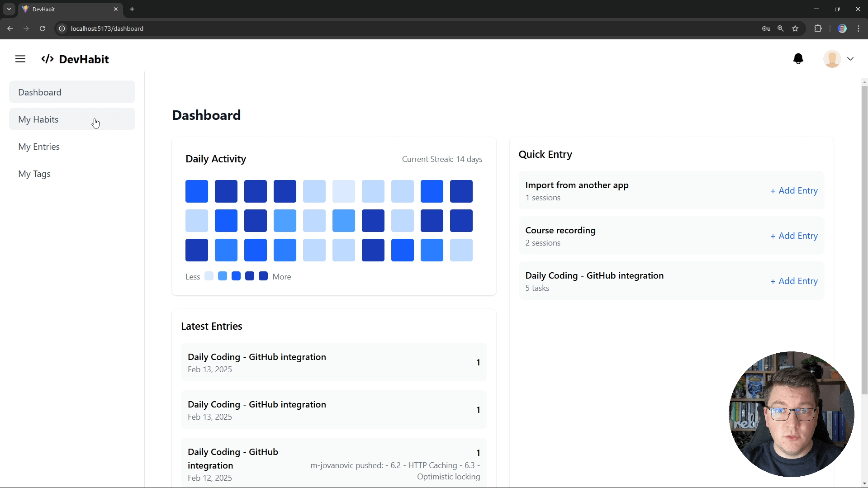The height and width of the screenshot is (488, 868).
Task: Open My Entries from the sidebar
Action: tap(39, 147)
